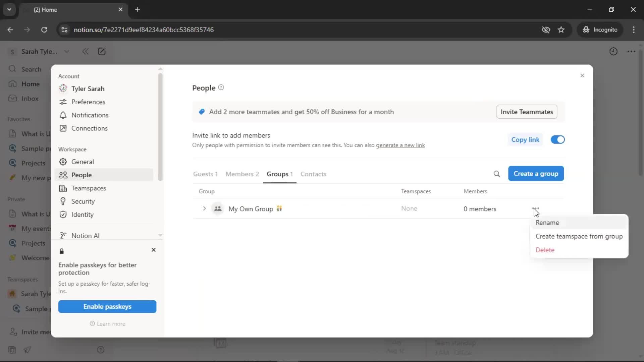
Task: Open the tab search dropdown
Action: pos(9,9)
